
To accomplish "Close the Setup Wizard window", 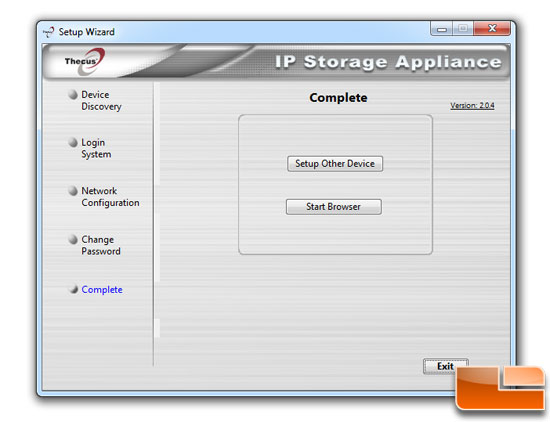I will [492, 28].
